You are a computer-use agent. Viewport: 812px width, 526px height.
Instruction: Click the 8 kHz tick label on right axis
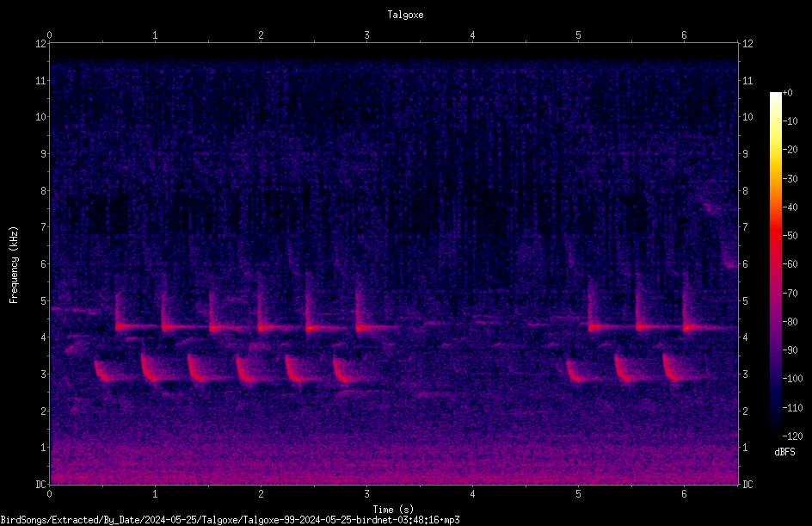pyautogui.click(x=745, y=191)
